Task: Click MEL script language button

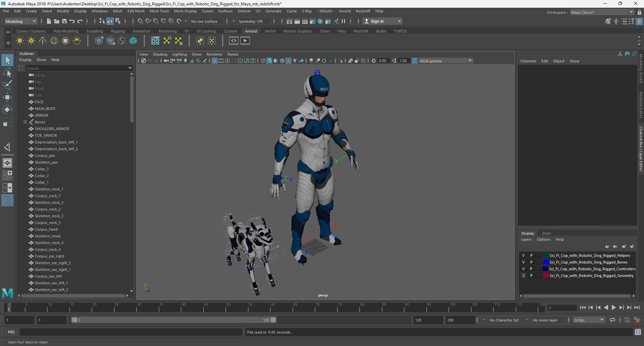Action: (12, 332)
